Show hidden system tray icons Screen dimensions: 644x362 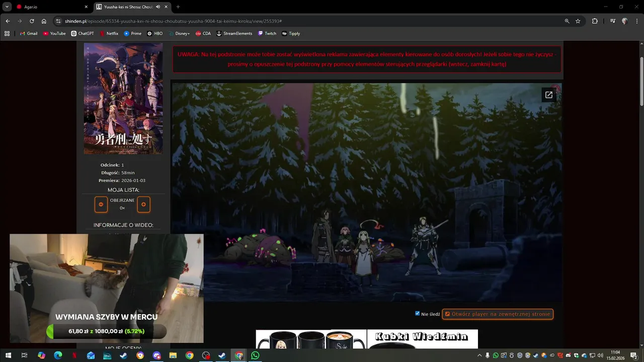click(x=479, y=355)
